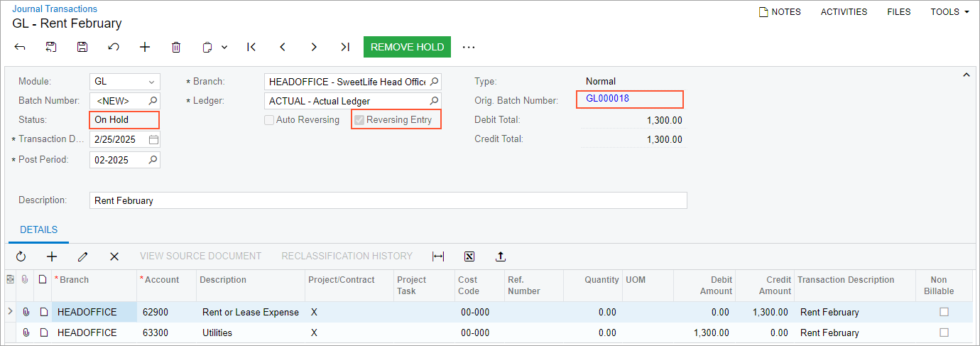Screen dimensions: 980x346
Task: Click the Description input field
Action: (388, 200)
